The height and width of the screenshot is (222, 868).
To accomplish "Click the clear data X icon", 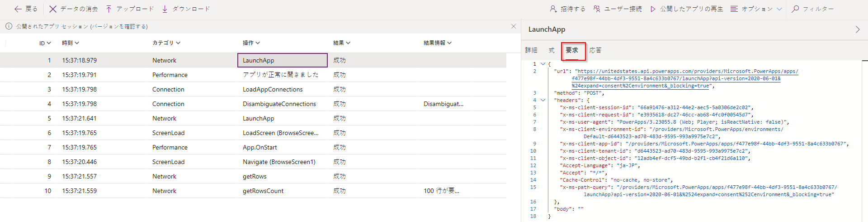I will pos(53,9).
